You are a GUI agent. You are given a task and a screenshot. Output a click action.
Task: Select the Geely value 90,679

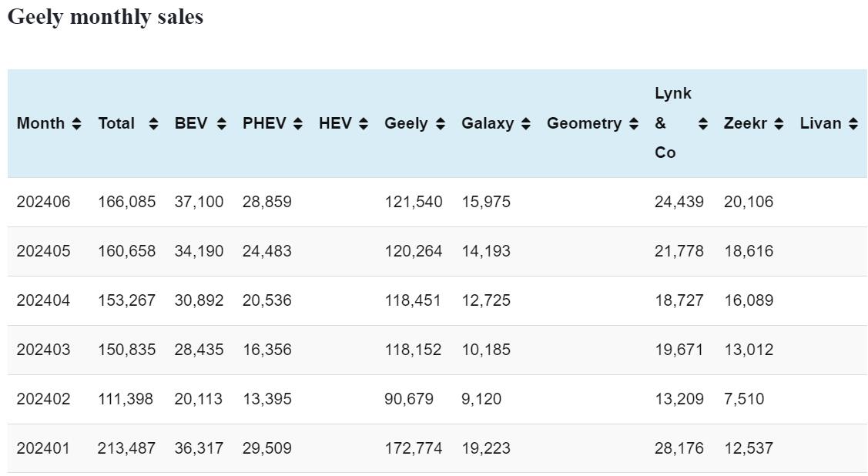coord(409,399)
